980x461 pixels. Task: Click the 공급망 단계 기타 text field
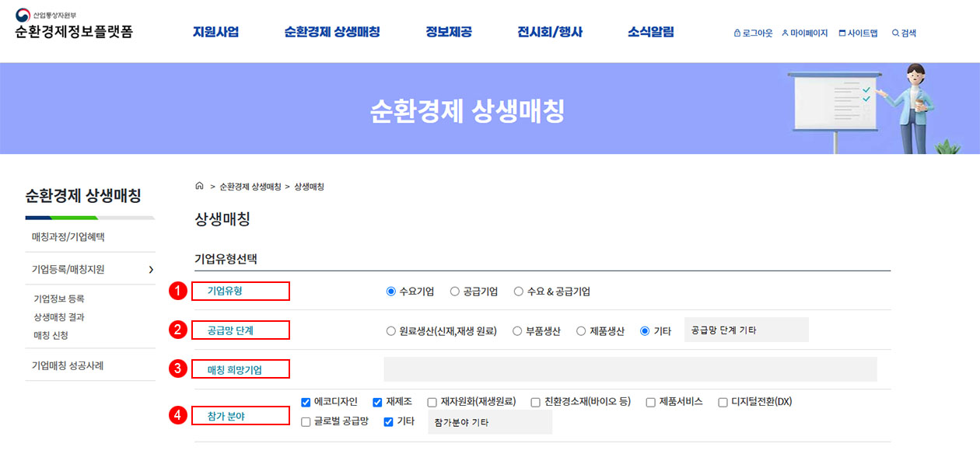click(746, 330)
